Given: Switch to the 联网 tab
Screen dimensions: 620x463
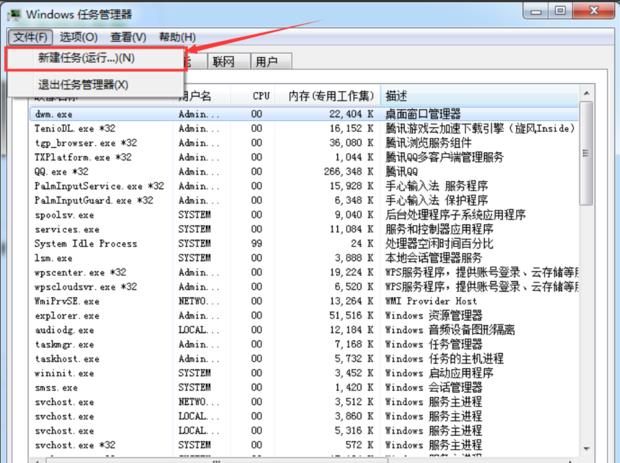Looking at the screenshot, I should (223, 62).
